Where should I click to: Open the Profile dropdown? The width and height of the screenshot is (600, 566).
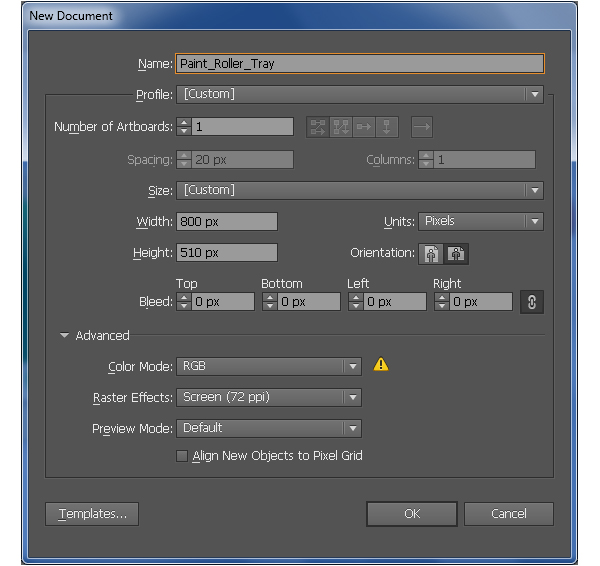point(360,94)
